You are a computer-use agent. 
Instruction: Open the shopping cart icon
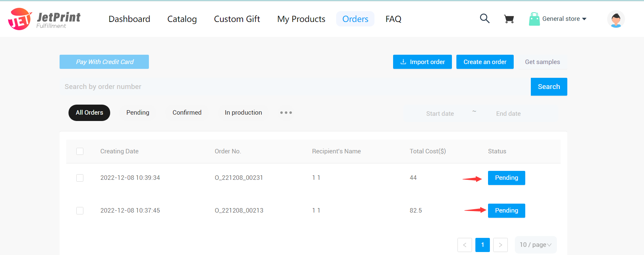tap(509, 19)
